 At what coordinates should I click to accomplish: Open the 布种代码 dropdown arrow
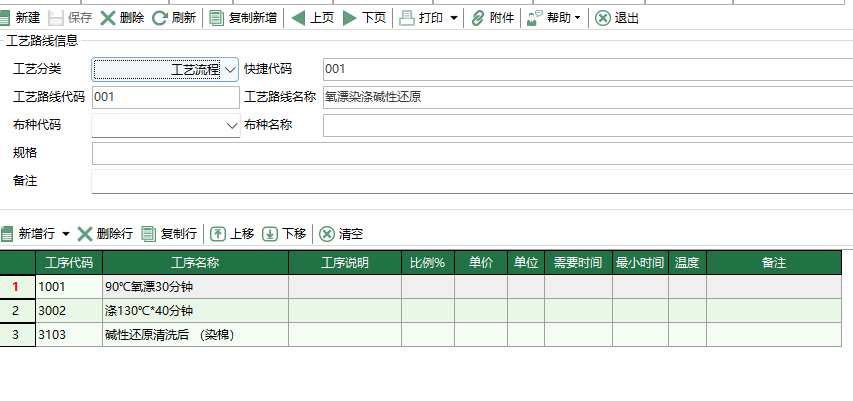point(232,126)
